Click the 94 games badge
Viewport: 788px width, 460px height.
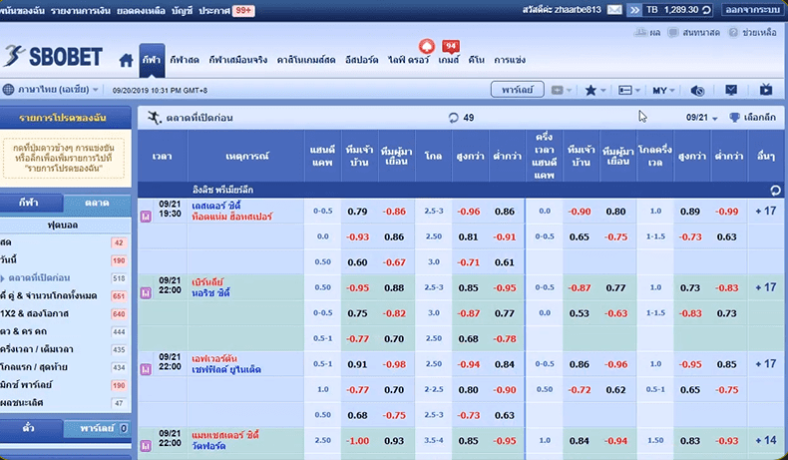[450, 46]
